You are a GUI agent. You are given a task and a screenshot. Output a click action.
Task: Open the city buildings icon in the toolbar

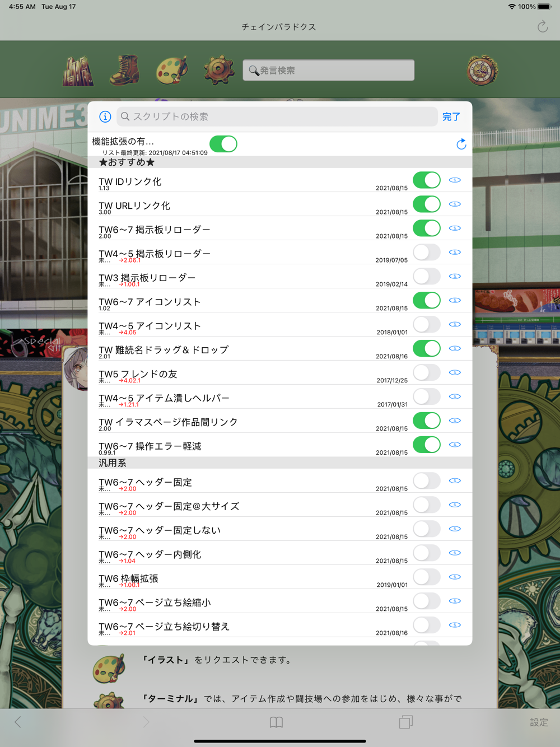click(78, 71)
